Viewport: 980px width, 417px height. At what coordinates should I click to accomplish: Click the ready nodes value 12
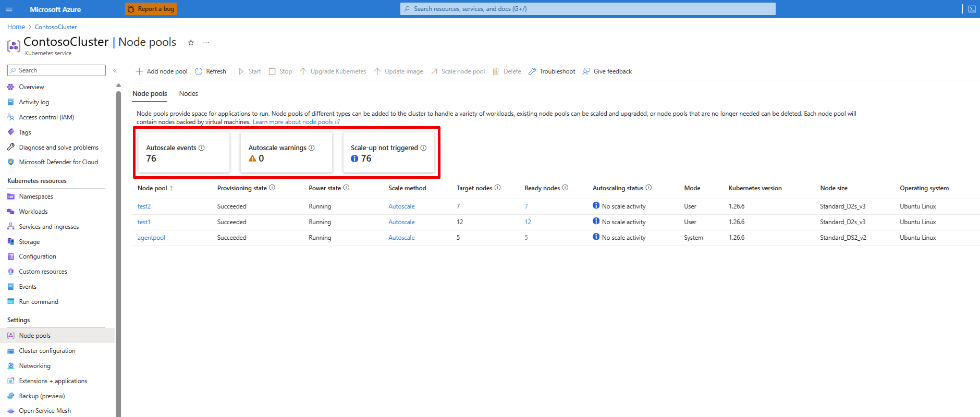528,222
